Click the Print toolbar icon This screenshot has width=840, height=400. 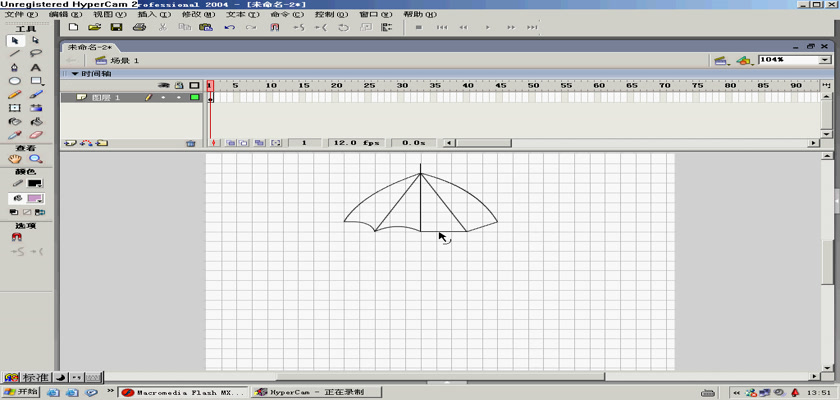point(139,27)
